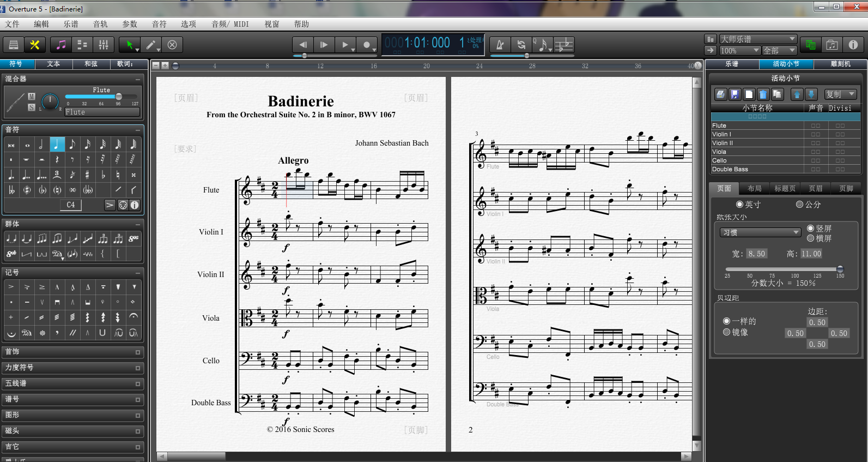Expand the 五线谱 panel
This screenshot has height=462, width=868.
click(73, 384)
